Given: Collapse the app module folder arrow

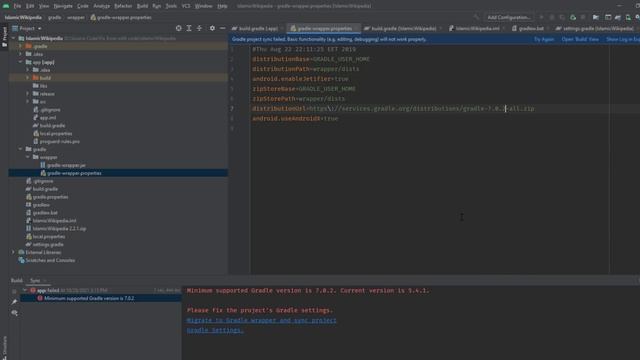Looking at the screenshot, I should click(x=20, y=62).
